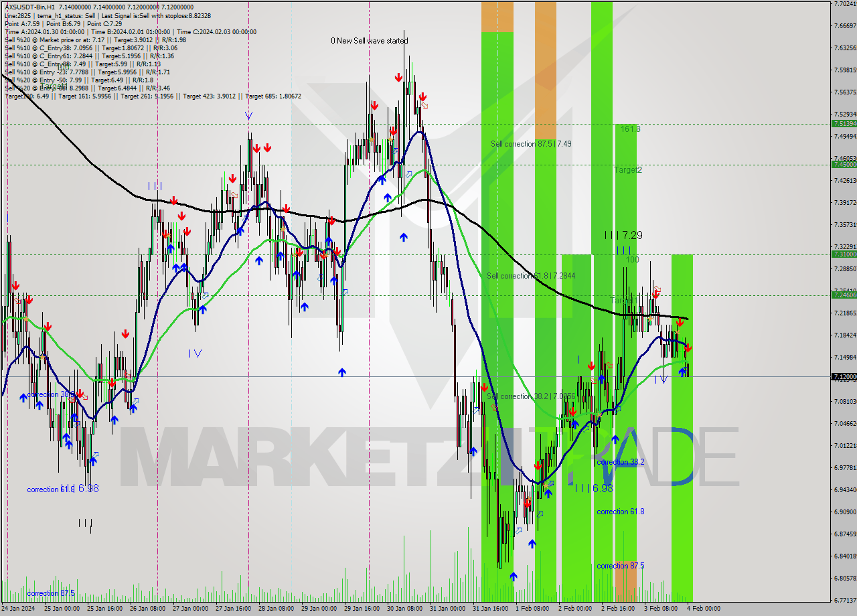Viewport: 857px width, 616px height.
Task: Select the 'Sell correction 61.8 | 7.2844' label
Action: [x=531, y=276]
